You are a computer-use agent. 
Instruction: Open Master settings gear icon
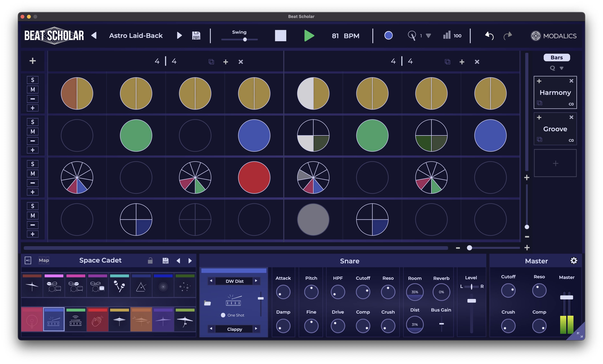point(574,261)
